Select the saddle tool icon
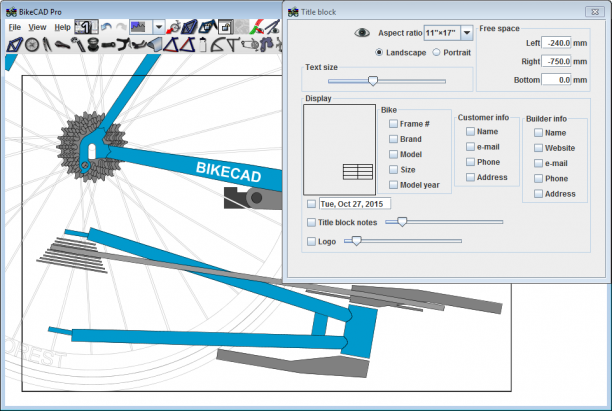612x411 pixels. click(62, 44)
